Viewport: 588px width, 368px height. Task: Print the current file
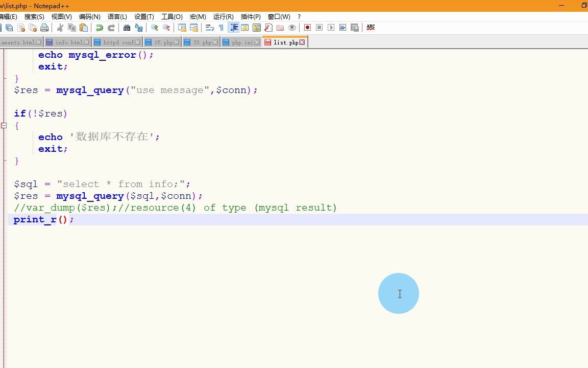44,27
